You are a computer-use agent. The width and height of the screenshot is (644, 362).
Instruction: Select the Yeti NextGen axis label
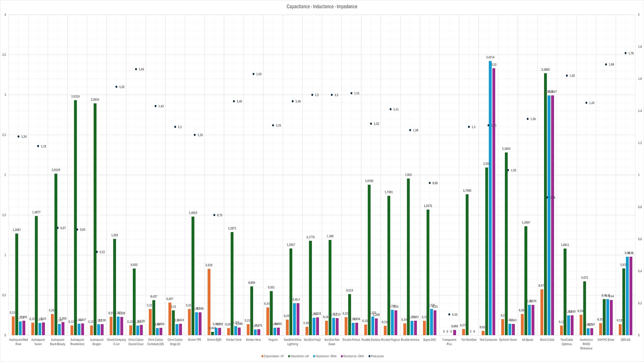click(469, 340)
